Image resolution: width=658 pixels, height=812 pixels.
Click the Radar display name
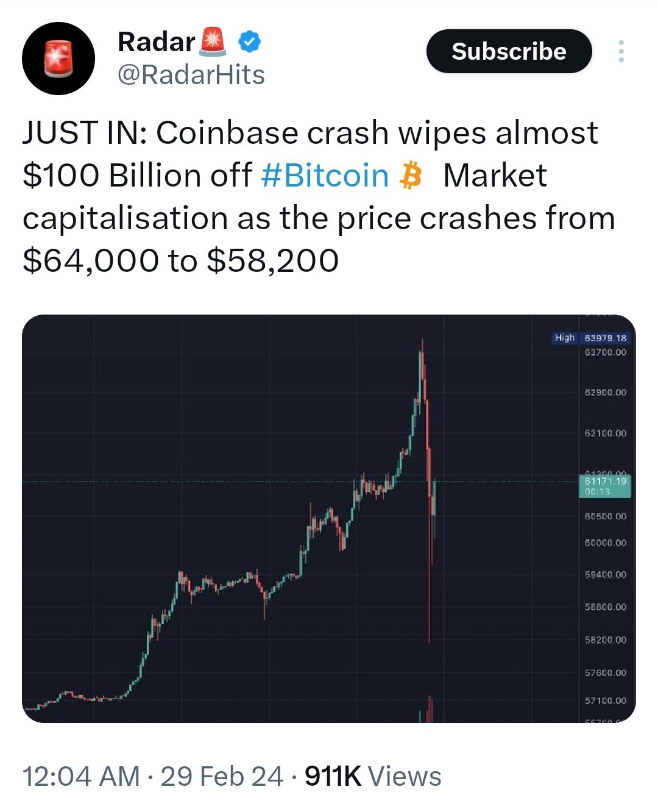tap(156, 41)
